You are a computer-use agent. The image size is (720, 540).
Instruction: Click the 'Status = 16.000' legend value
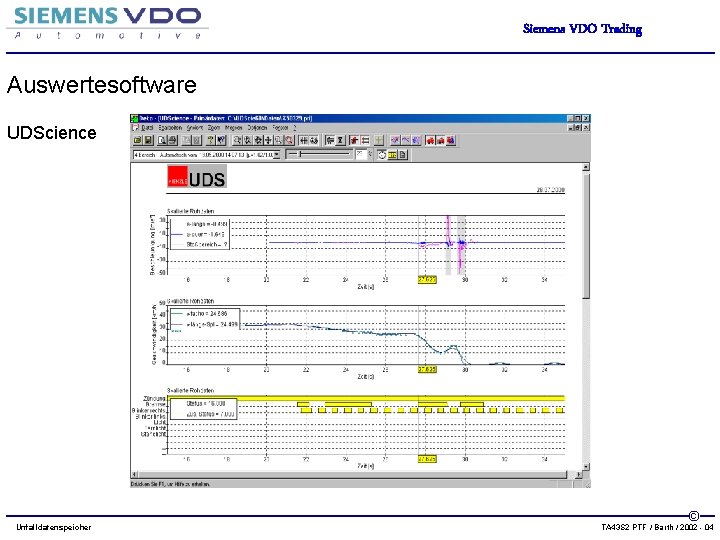[206, 404]
